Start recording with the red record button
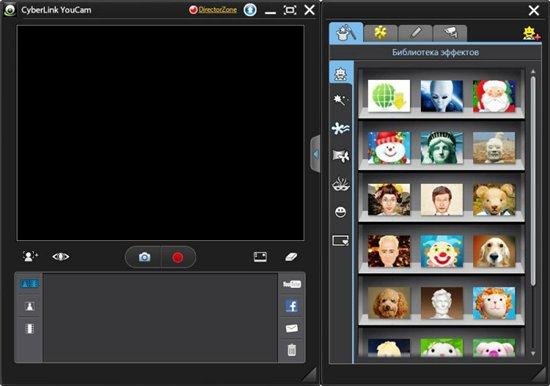 pos(178,258)
